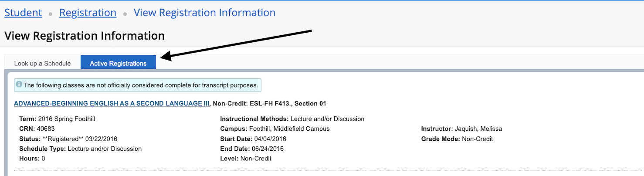This screenshot has width=644, height=176.
Task: Go to the Registration breadcrumb link
Action: click(x=88, y=13)
